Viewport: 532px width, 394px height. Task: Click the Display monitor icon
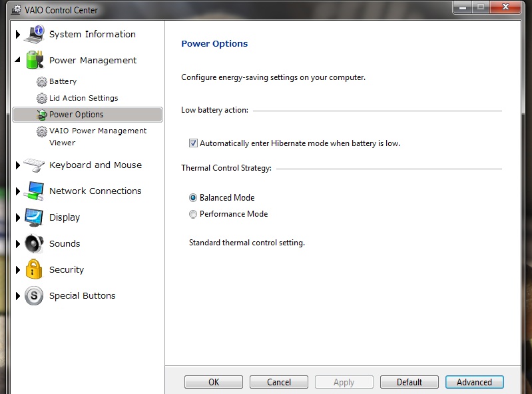34,217
